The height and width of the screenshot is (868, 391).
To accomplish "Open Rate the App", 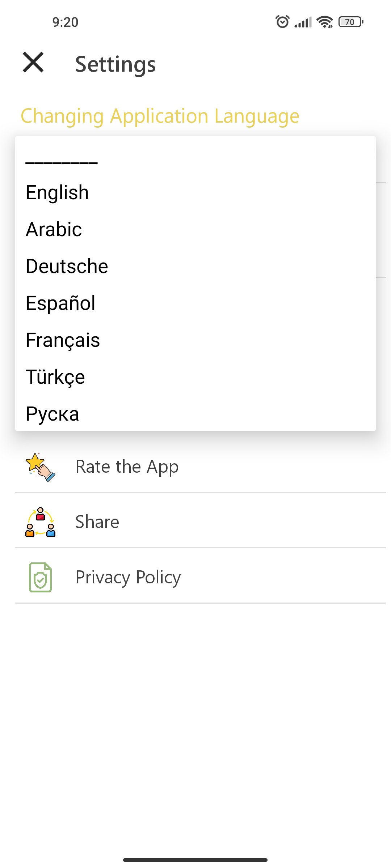I will point(127,467).
